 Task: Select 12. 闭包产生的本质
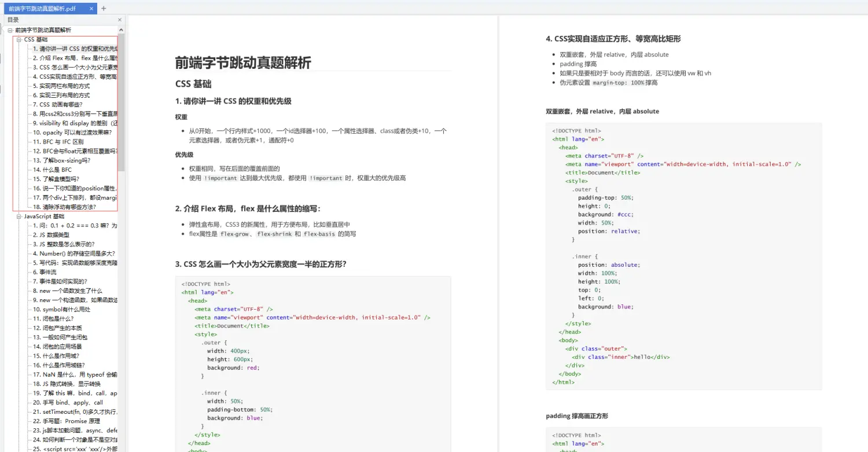coord(57,328)
